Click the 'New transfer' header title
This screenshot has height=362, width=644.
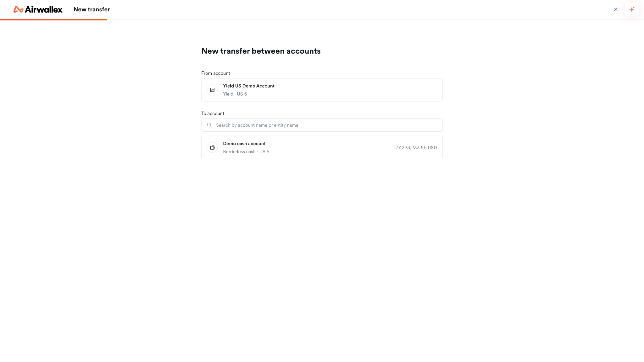92,9
